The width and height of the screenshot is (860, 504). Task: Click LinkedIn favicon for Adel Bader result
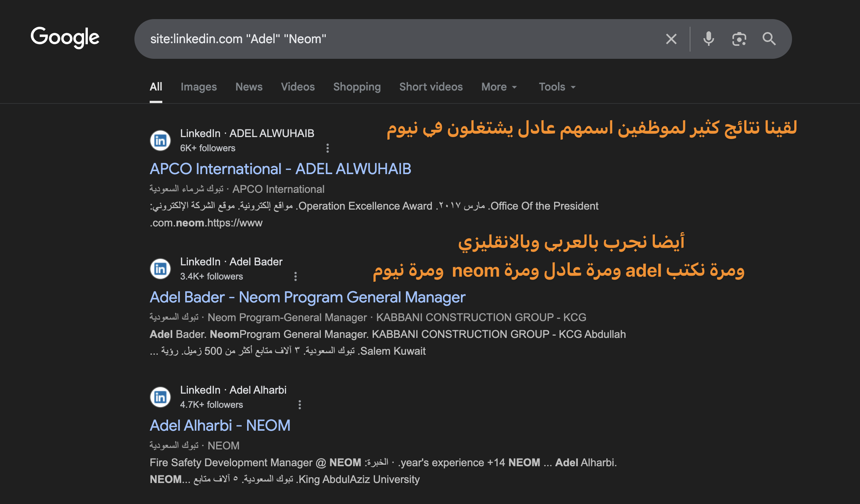point(160,269)
